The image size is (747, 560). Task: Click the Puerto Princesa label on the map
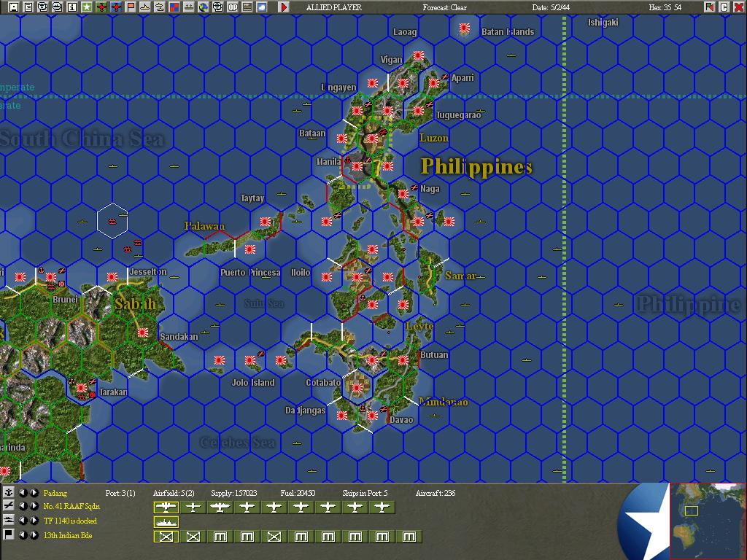250,273
